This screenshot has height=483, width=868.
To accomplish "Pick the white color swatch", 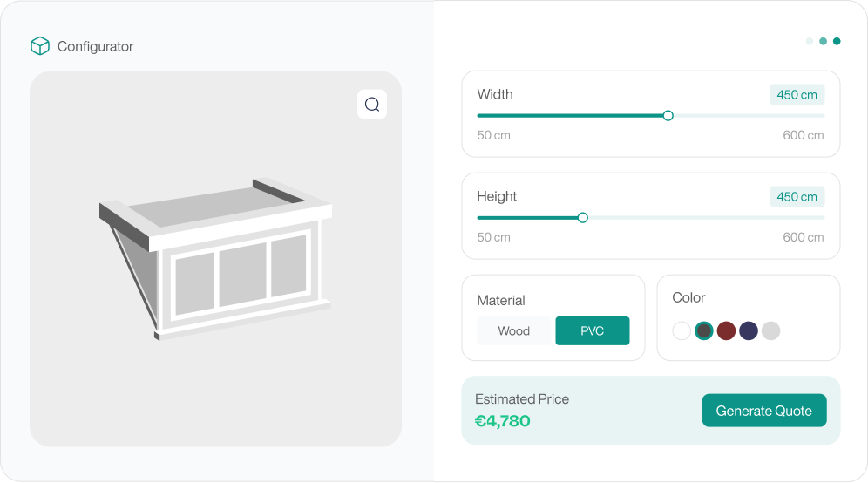I will pyautogui.click(x=682, y=330).
